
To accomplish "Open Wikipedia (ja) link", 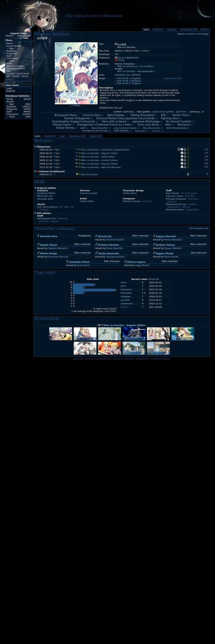I will [122, 75].
